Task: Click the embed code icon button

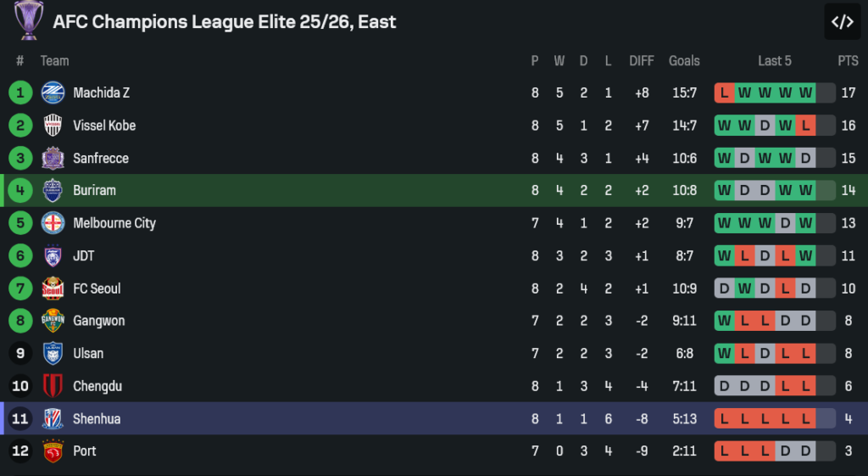Action: click(842, 22)
